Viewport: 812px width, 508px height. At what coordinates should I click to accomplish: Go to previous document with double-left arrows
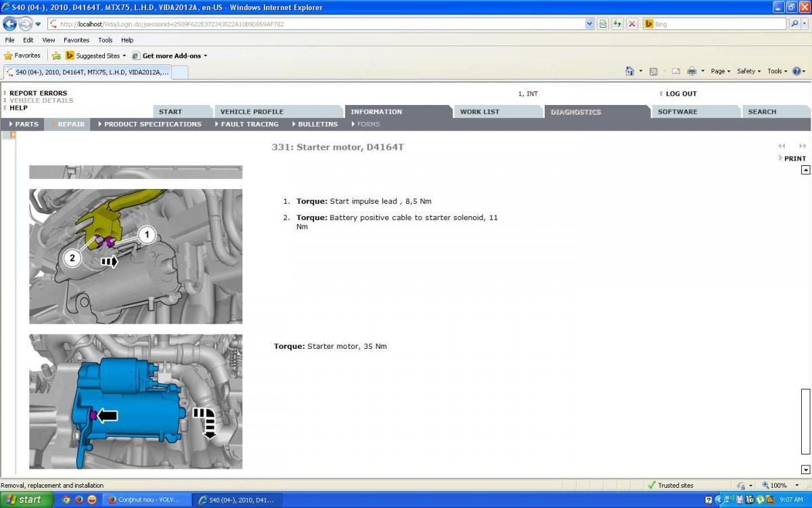click(x=782, y=146)
